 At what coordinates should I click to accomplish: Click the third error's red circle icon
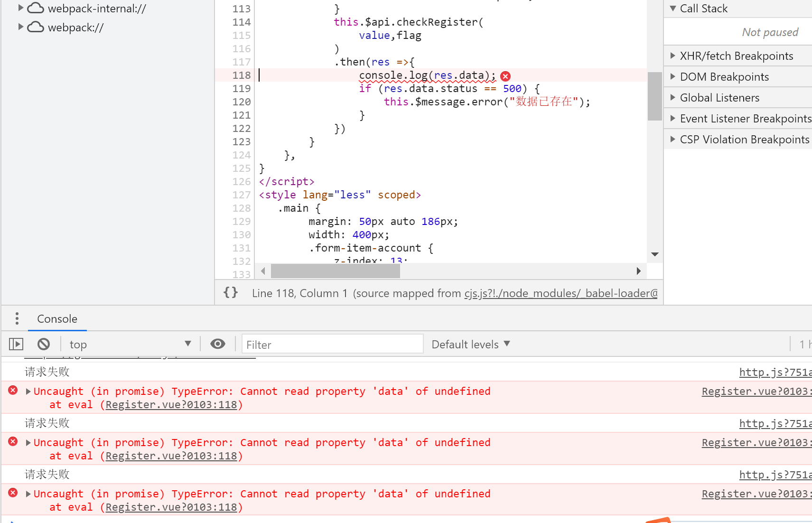tap(13, 493)
